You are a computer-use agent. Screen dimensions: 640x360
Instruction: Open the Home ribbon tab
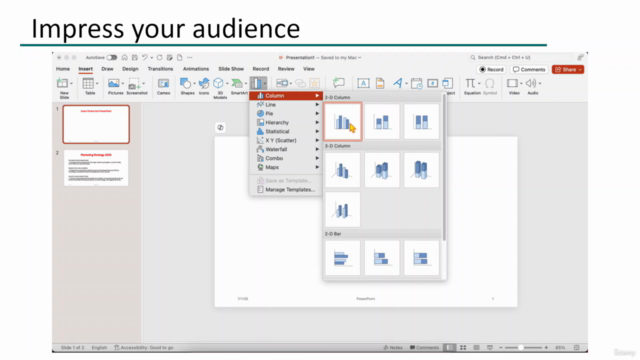pos(63,69)
